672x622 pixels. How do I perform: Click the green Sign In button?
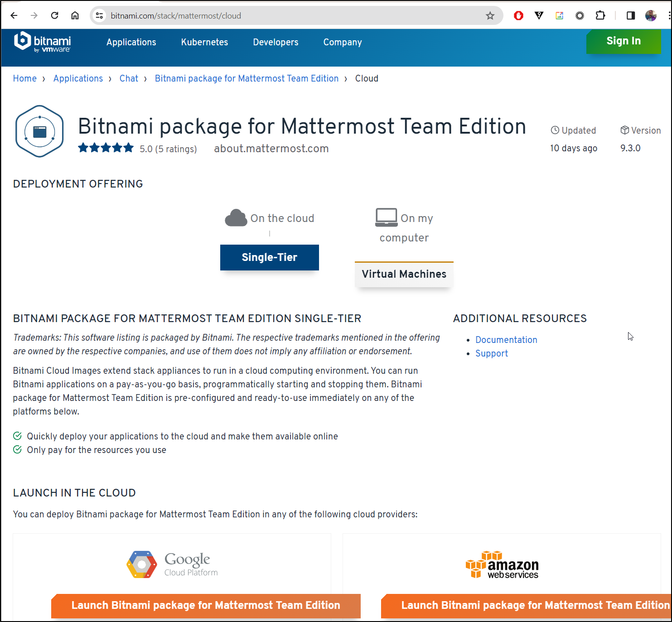[x=624, y=41]
